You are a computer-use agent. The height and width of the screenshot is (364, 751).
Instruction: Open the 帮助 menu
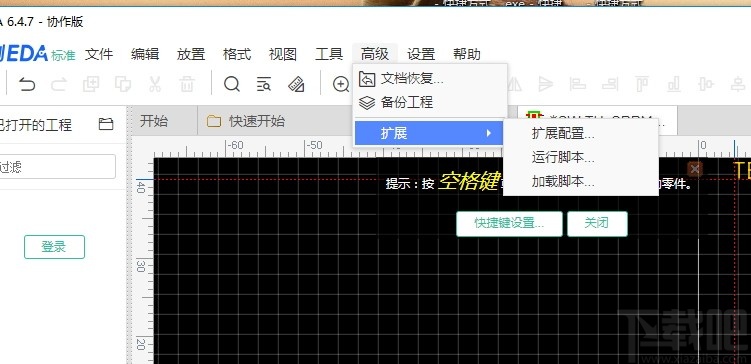[467, 54]
